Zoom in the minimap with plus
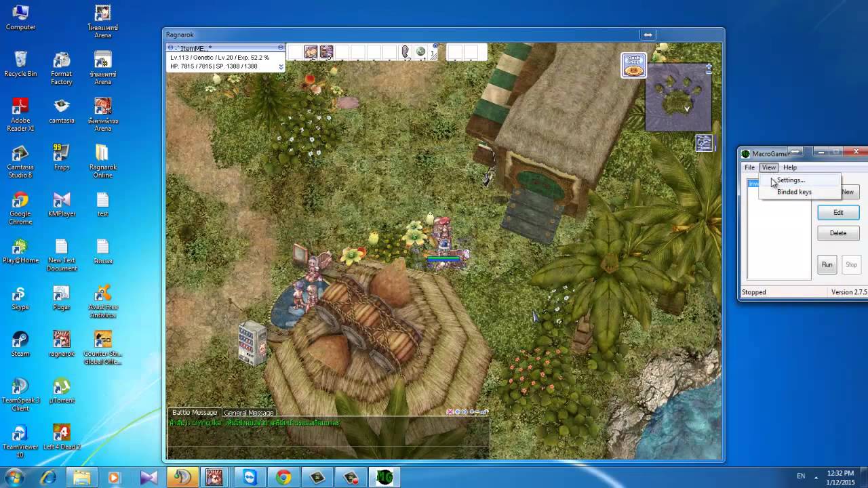The width and height of the screenshot is (868, 488). coord(709,67)
